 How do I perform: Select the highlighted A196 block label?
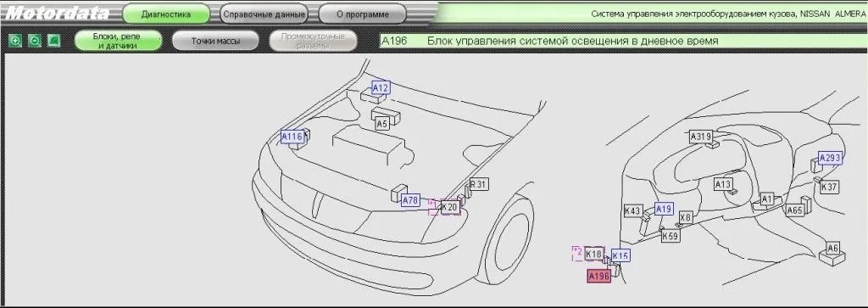point(599,276)
